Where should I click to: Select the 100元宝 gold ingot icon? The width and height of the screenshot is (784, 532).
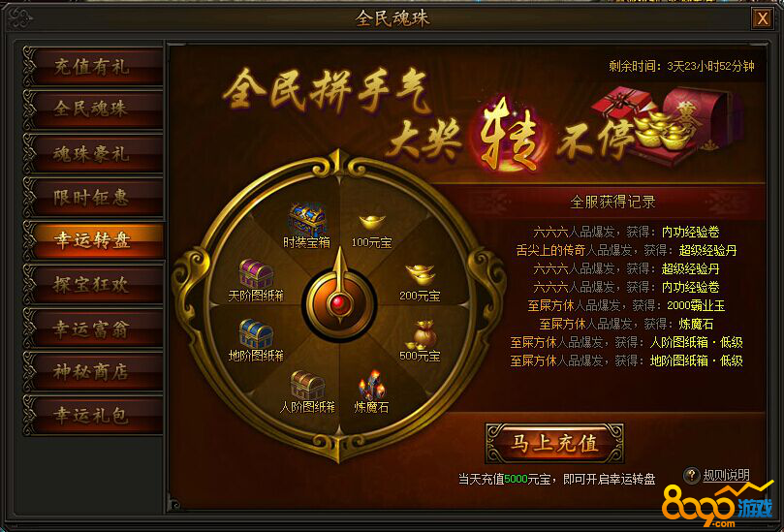(x=372, y=222)
